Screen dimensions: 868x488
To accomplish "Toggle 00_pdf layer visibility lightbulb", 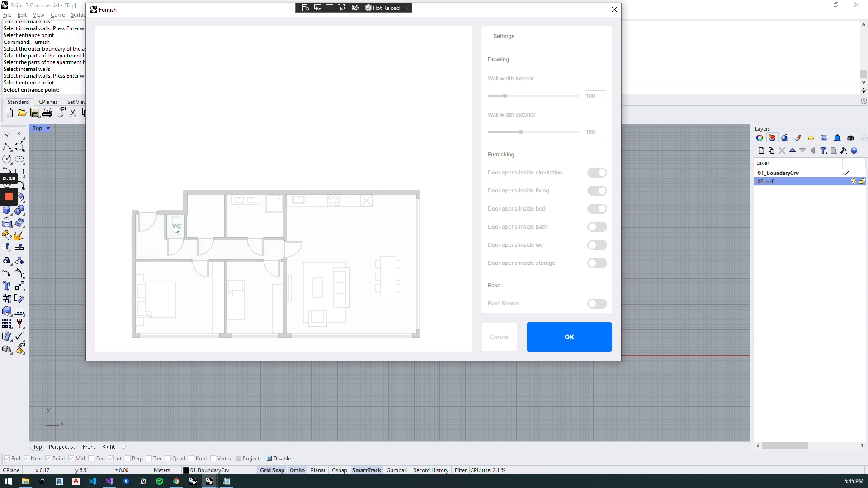I will pyautogui.click(x=854, y=182).
